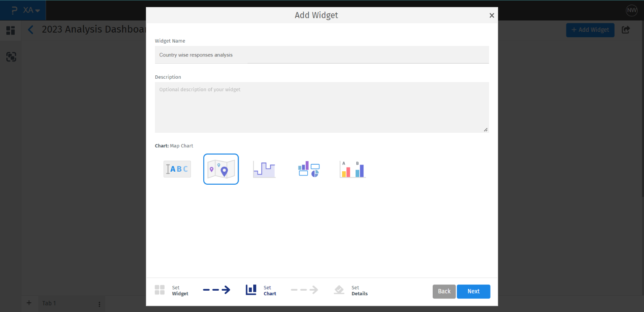The width and height of the screenshot is (644, 312).
Task: Click the focus frame icon in sidebar
Action: click(x=11, y=57)
